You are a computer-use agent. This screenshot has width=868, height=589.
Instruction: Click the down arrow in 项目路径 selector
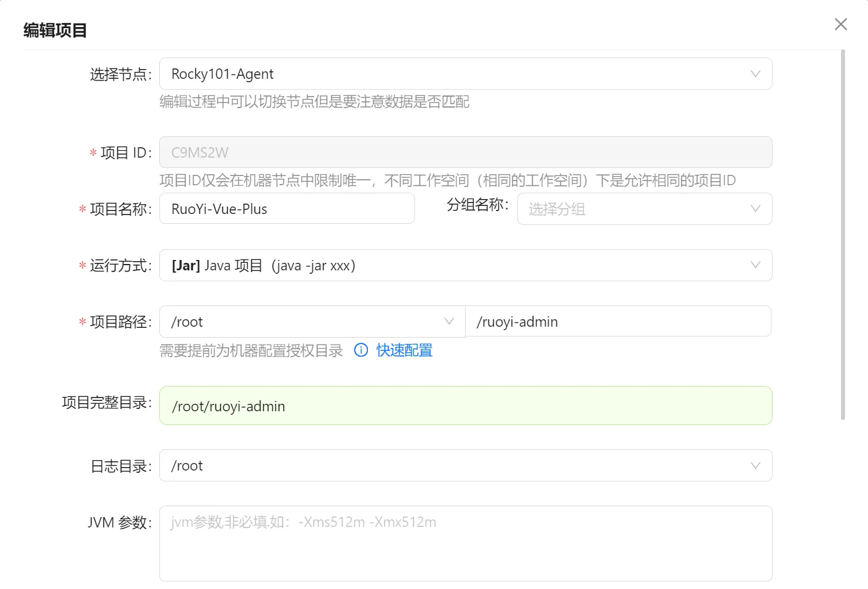click(449, 322)
